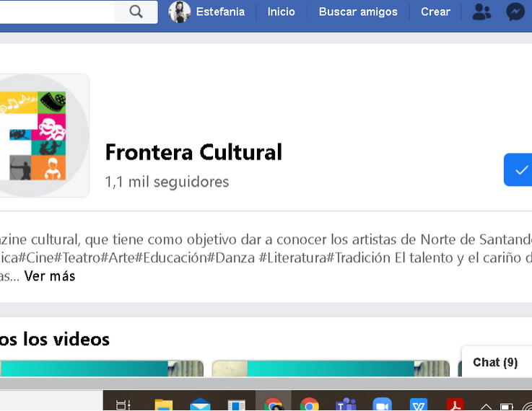Click the #Educación hashtag in description

(x=170, y=258)
